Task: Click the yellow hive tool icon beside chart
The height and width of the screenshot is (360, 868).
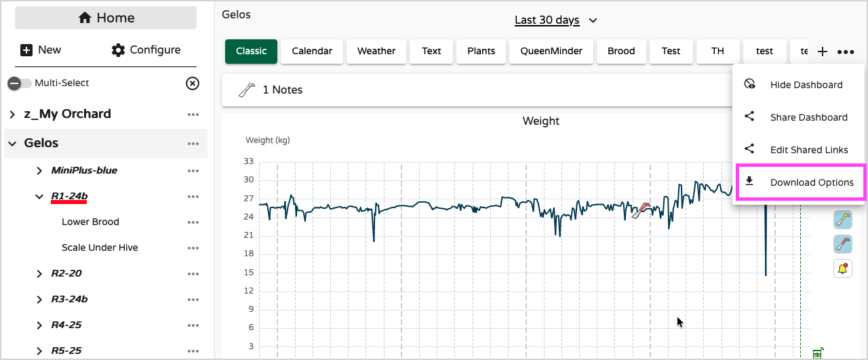Action: click(x=842, y=220)
